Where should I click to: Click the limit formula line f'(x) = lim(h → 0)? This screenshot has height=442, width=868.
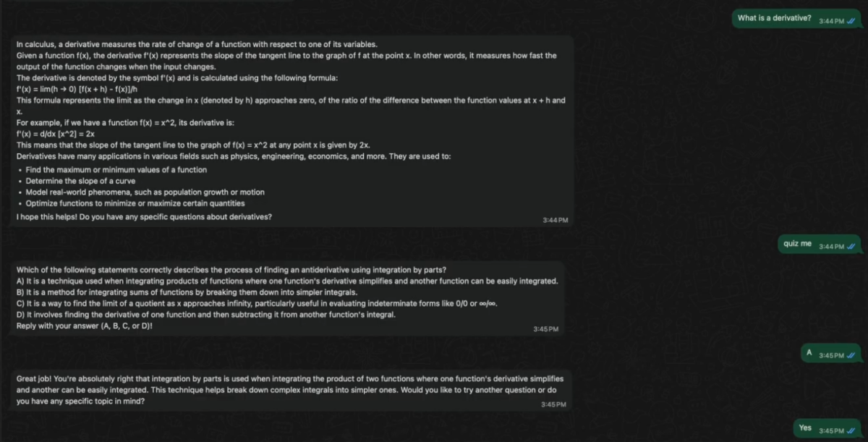[70, 89]
